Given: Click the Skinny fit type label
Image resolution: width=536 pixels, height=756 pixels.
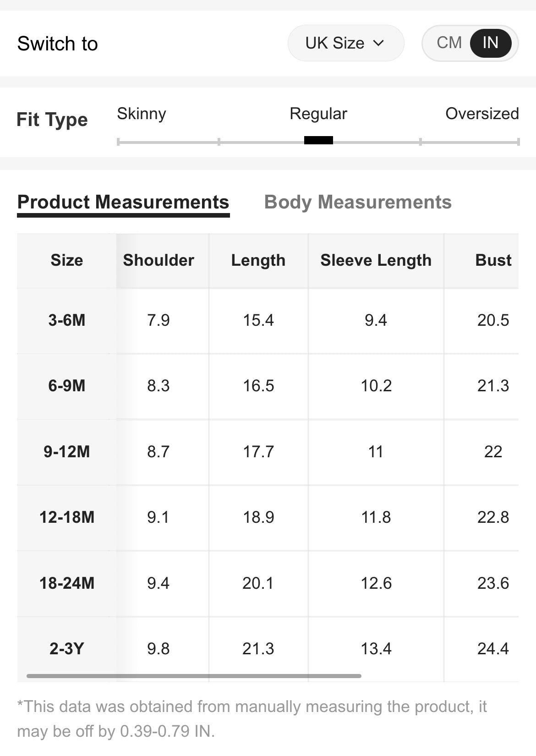Looking at the screenshot, I should pyautogui.click(x=142, y=114).
